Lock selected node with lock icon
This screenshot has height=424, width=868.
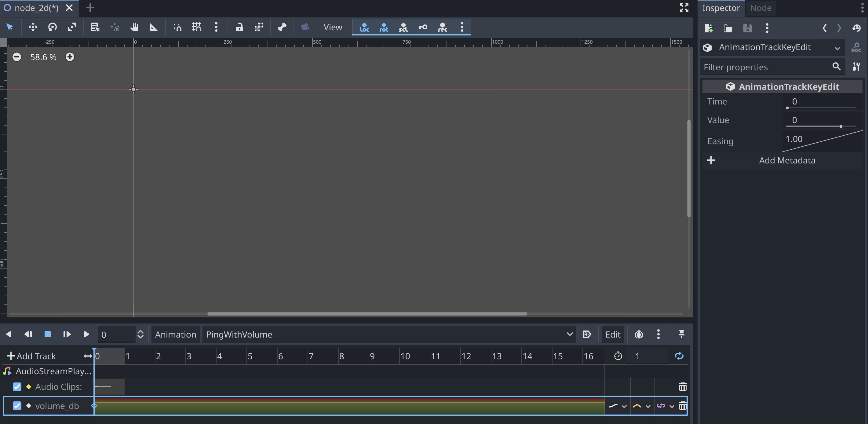[x=239, y=27]
